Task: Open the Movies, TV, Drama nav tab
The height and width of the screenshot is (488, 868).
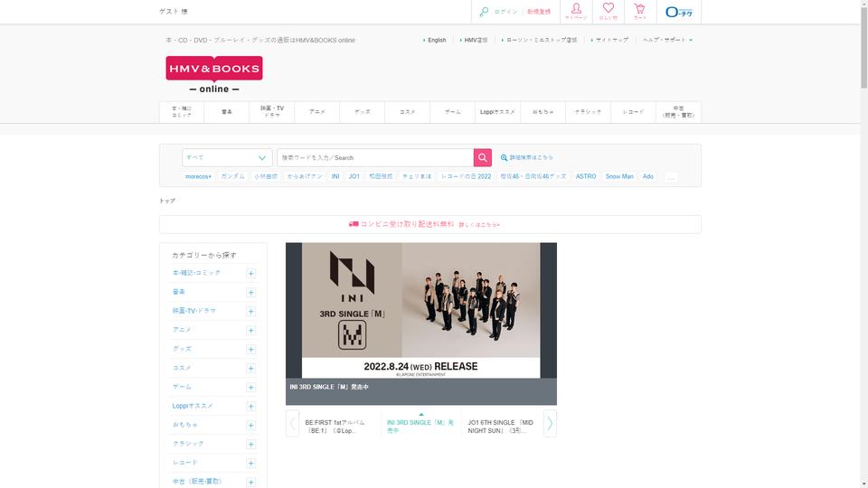Action: point(272,112)
